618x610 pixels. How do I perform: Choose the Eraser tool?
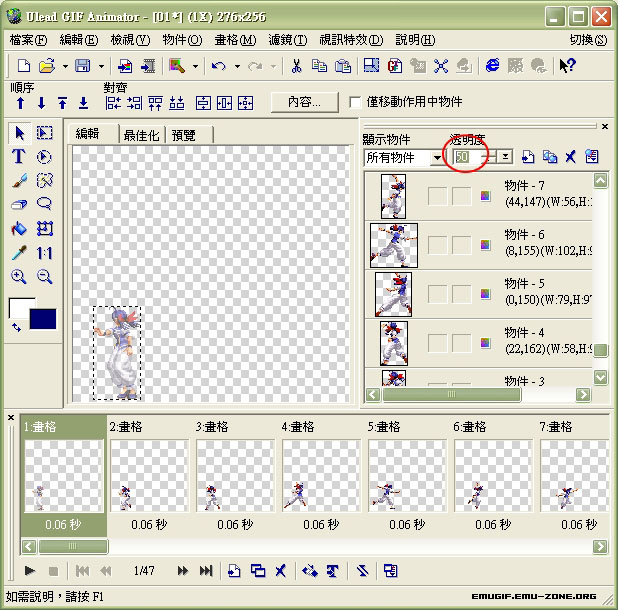[x=18, y=204]
